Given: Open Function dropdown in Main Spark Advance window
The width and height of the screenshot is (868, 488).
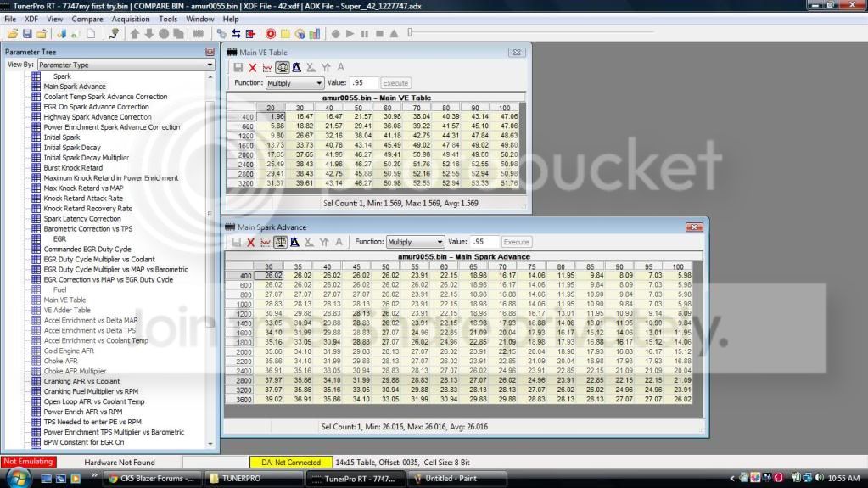Looking at the screenshot, I should click(x=415, y=242).
